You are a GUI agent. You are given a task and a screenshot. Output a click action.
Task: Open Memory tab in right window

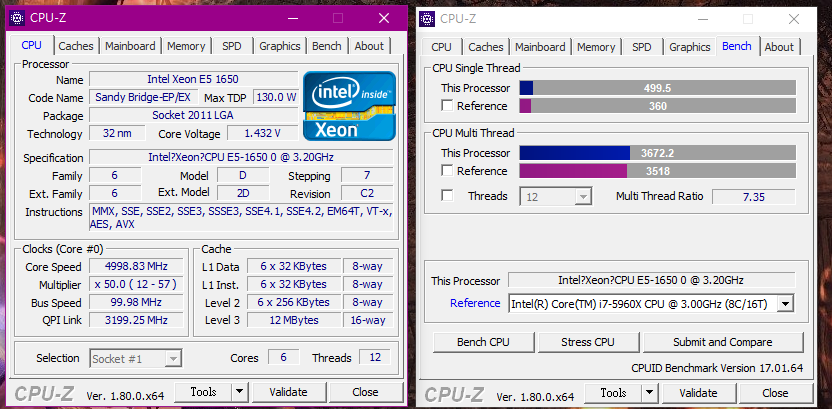(x=596, y=47)
